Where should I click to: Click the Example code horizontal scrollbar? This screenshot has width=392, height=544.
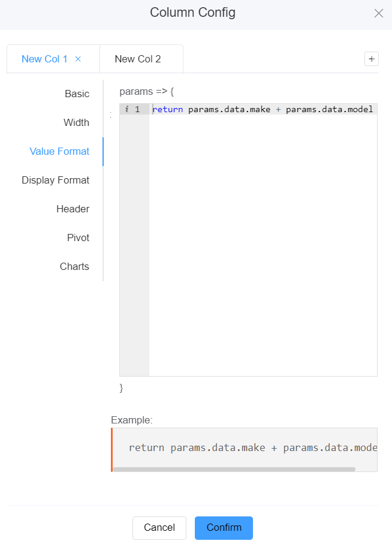pos(234,469)
